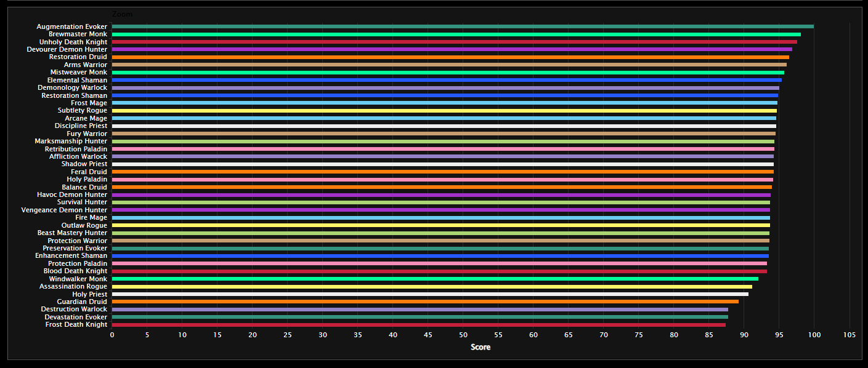Select the Survival Hunter label
This screenshot has height=368, width=868.
click(x=82, y=202)
